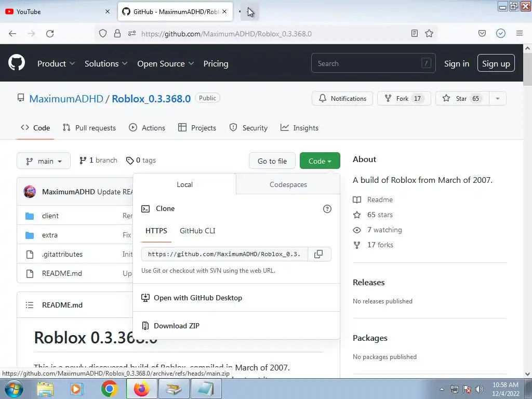
Task: Show site security padlock info
Action: pyautogui.click(x=117, y=33)
